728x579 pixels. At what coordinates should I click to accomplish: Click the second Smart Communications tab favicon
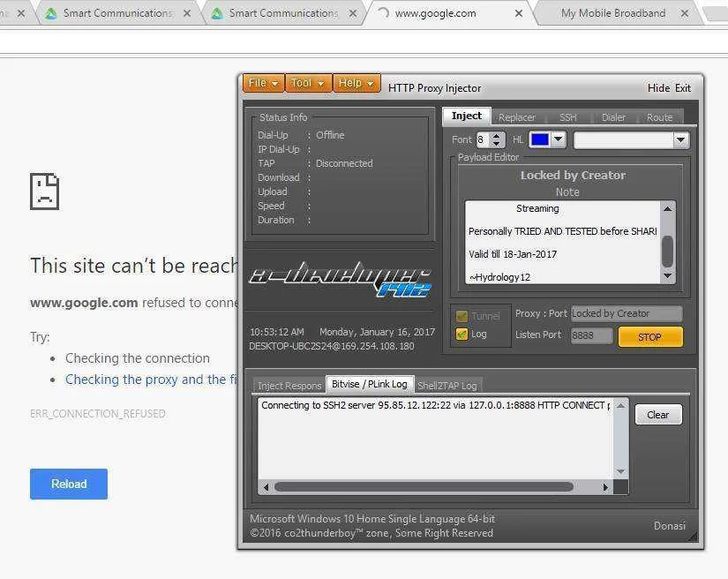[217, 13]
